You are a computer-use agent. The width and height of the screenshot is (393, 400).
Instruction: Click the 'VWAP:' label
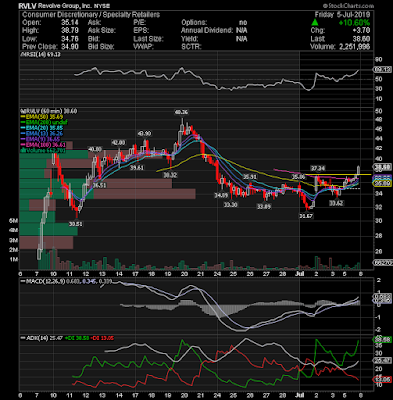point(143,47)
